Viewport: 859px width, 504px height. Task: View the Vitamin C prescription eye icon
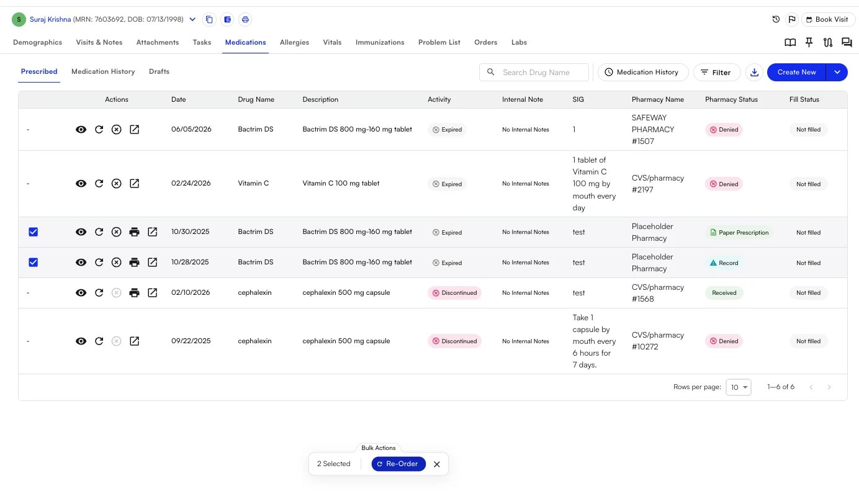[81, 184]
